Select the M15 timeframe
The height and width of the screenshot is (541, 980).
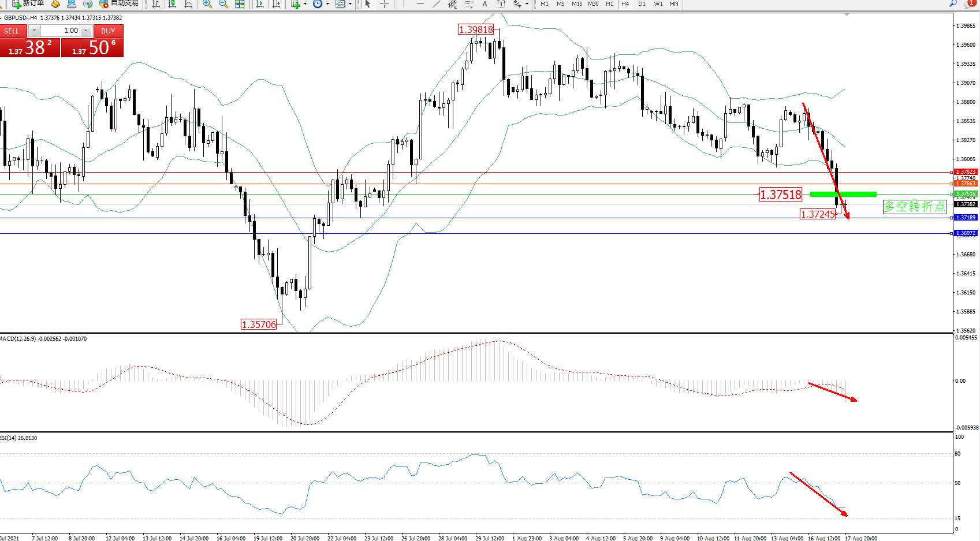[x=576, y=4]
